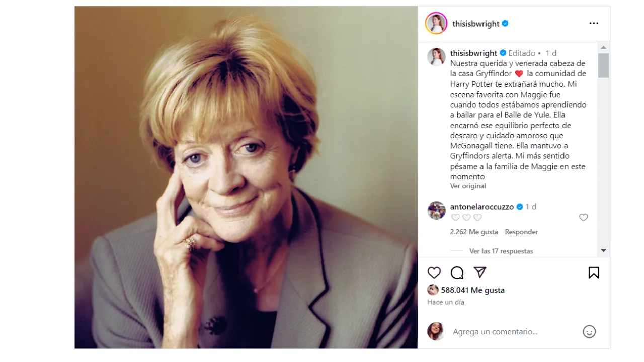The width and height of the screenshot is (644, 362).
Task: Open antonelaroccuzzo's profile avatar
Action: (x=436, y=210)
